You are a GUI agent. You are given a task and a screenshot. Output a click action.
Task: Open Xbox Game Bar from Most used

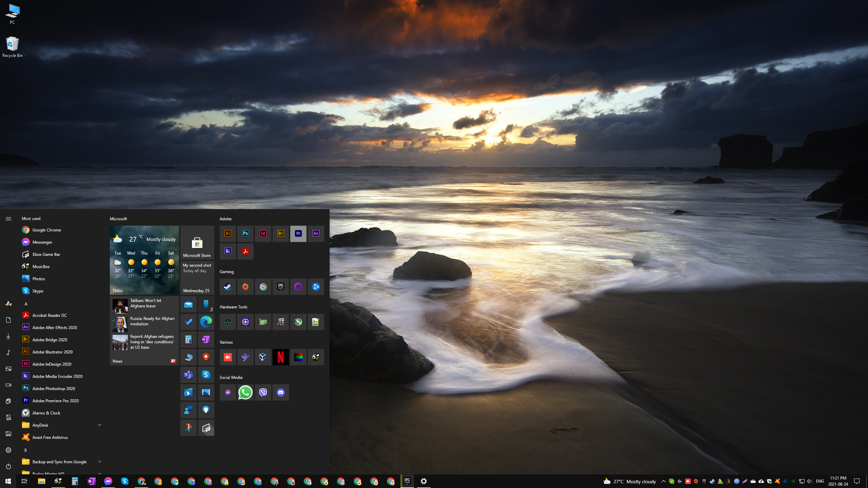pyautogui.click(x=62, y=255)
